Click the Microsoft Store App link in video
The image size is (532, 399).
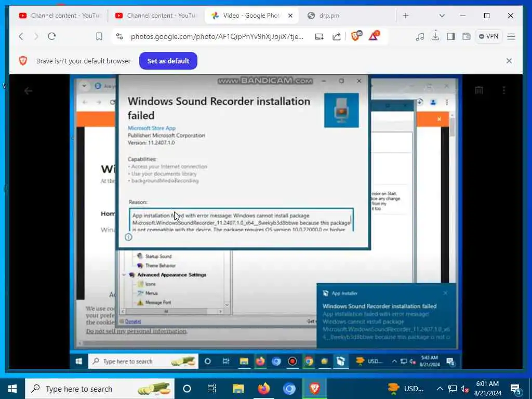coord(152,128)
